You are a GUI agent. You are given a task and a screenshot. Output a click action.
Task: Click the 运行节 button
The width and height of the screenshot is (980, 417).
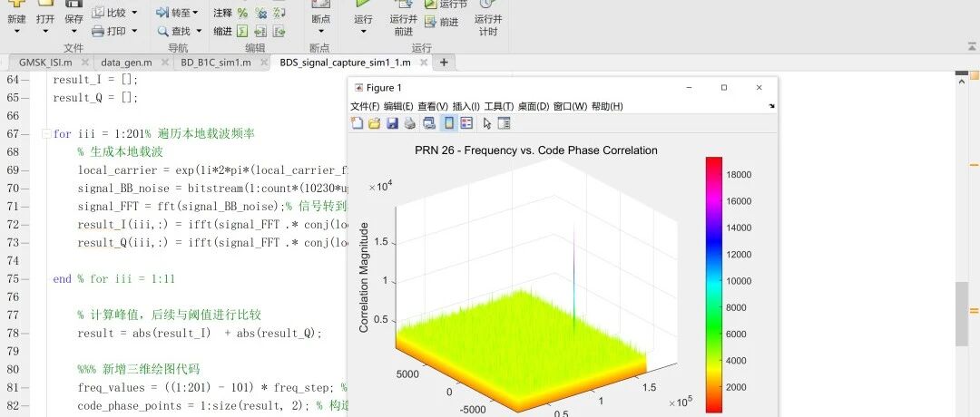446,4
